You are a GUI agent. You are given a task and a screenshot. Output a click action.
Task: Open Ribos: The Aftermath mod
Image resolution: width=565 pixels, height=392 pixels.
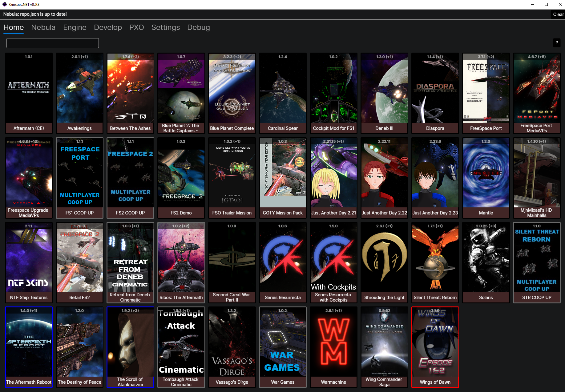click(181, 262)
